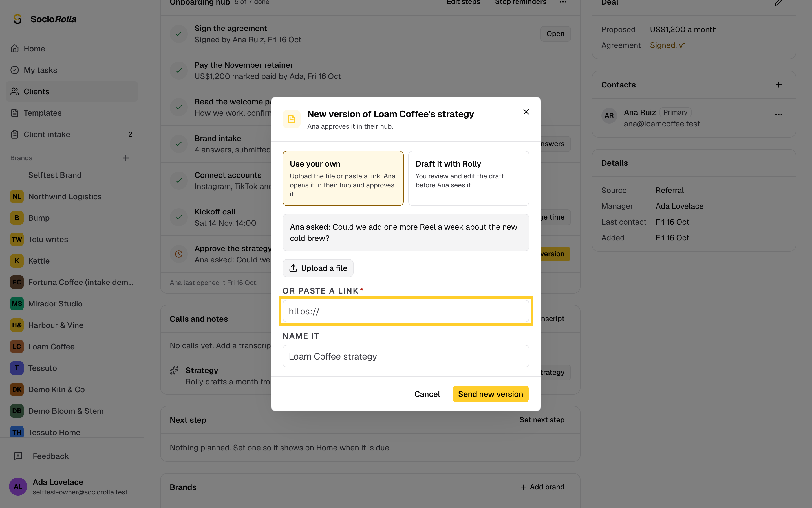
Task: Cancel the new version dialog
Action: point(427,394)
